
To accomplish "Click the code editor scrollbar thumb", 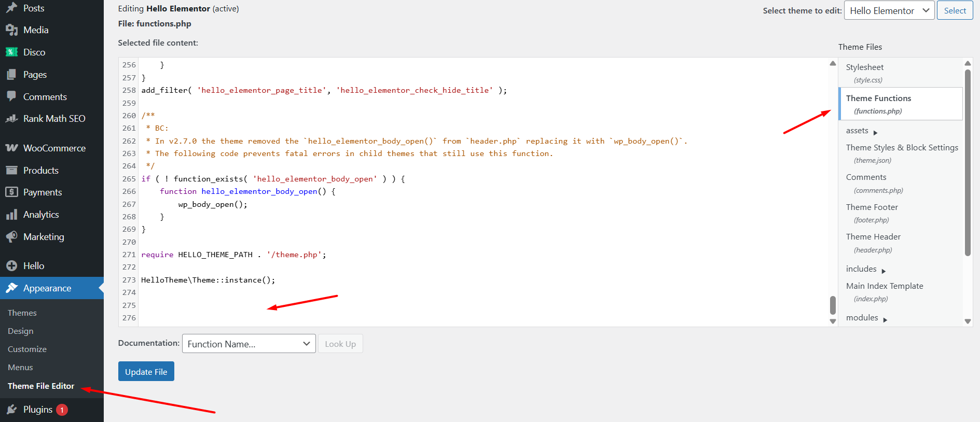I will click(x=833, y=305).
